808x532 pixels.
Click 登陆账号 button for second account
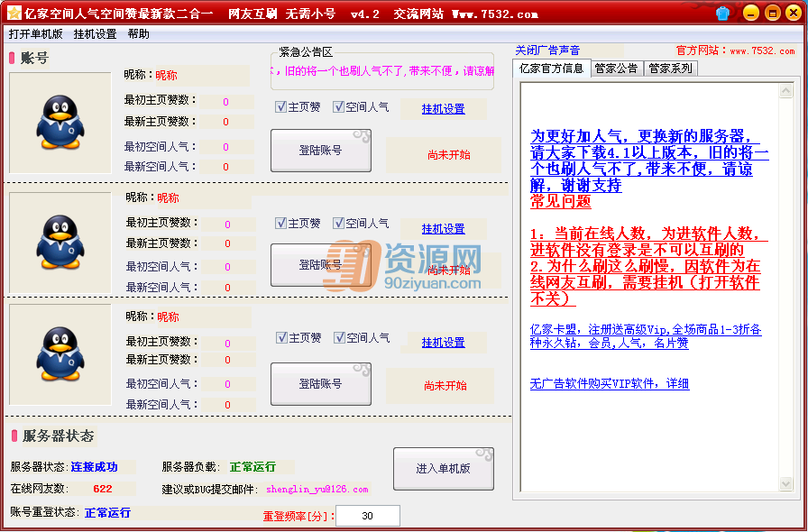coord(320,265)
